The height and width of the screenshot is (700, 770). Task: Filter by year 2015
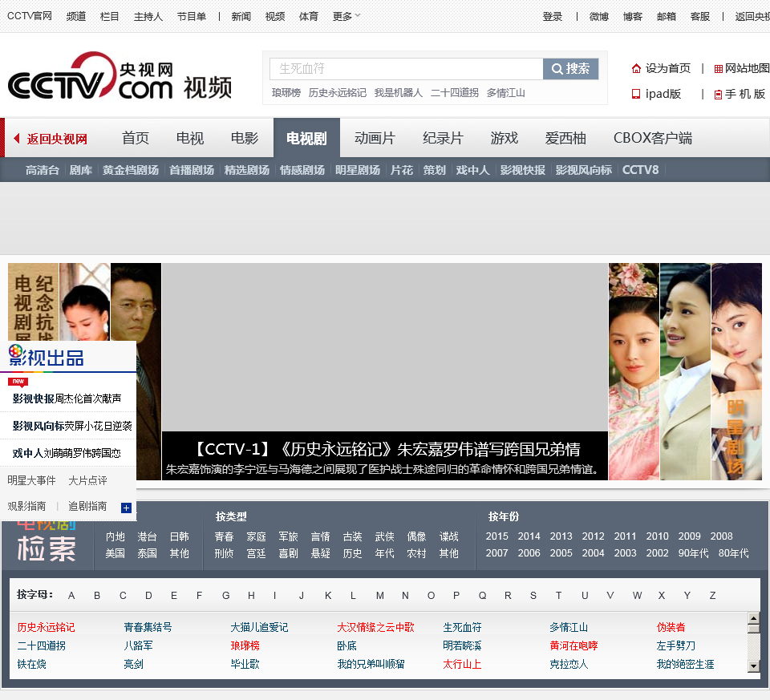click(x=497, y=536)
